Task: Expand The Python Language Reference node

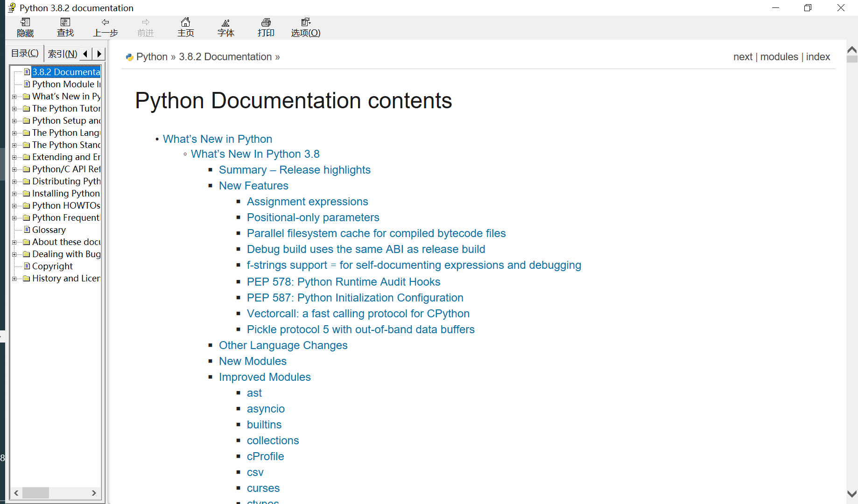Action: pyautogui.click(x=14, y=133)
